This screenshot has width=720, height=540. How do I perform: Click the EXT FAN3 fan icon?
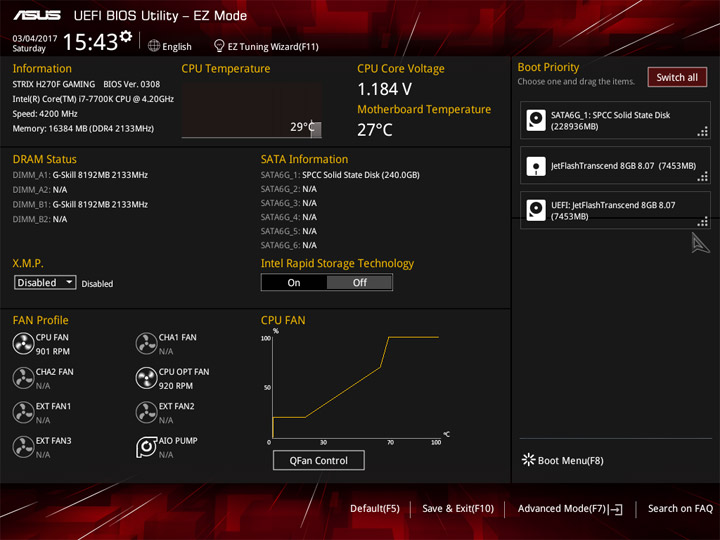tap(23, 447)
